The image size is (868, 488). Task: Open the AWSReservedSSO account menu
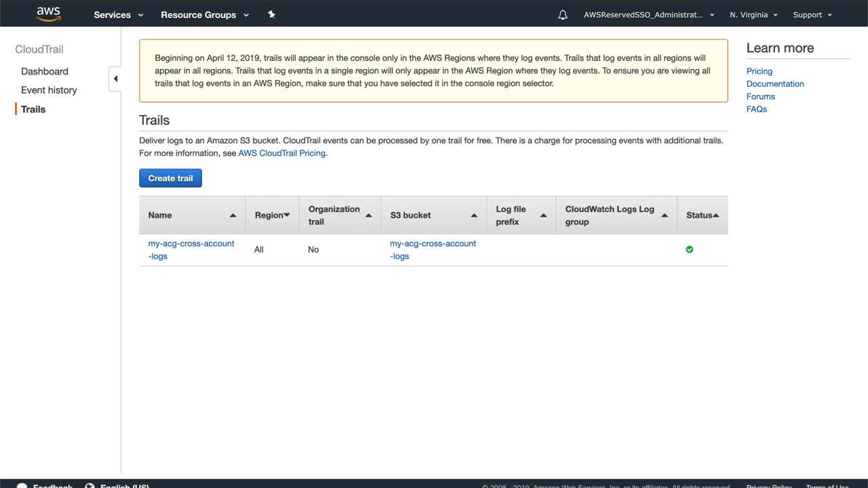[649, 14]
